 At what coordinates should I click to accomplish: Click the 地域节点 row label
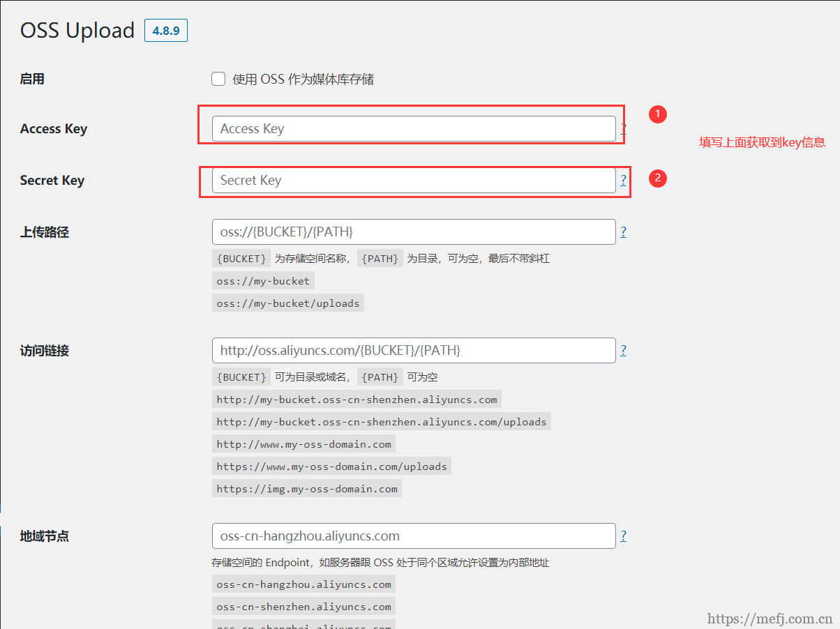coord(45,536)
